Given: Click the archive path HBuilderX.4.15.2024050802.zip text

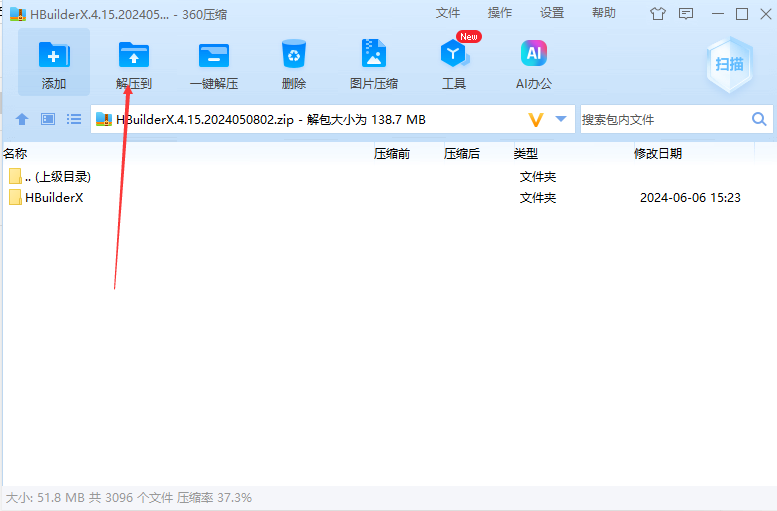Looking at the screenshot, I should [x=205, y=119].
